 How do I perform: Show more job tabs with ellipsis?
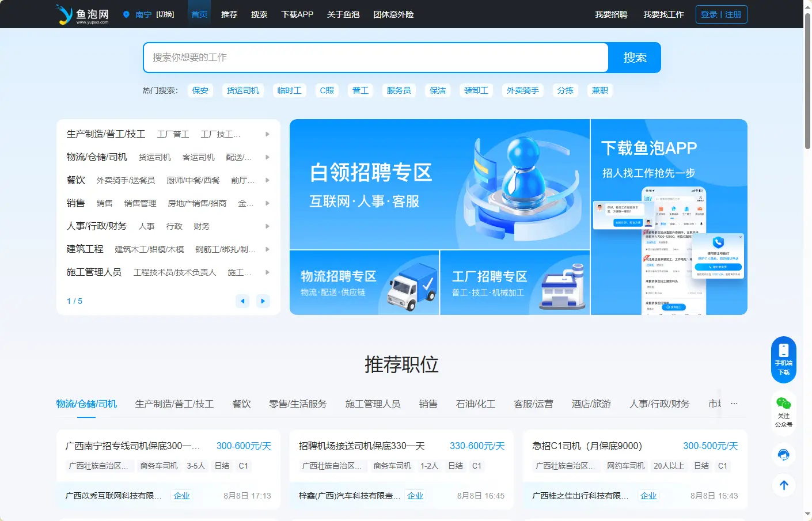click(x=734, y=404)
